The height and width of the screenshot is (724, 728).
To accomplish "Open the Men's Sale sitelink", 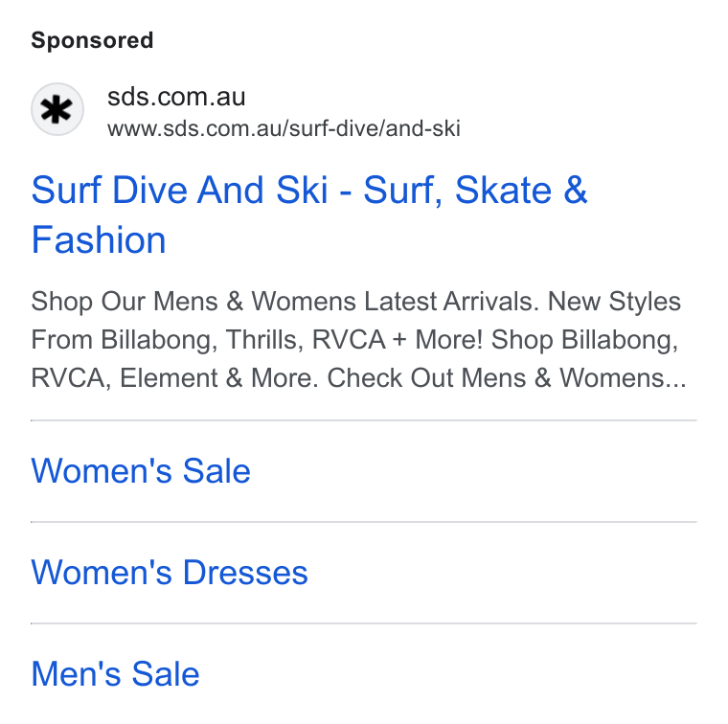I will [x=115, y=674].
